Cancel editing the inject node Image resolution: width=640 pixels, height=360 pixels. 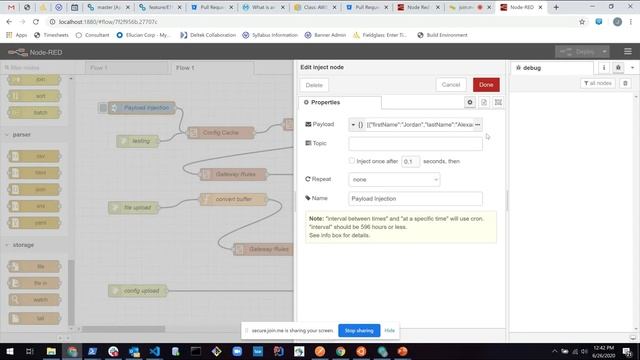point(451,85)
